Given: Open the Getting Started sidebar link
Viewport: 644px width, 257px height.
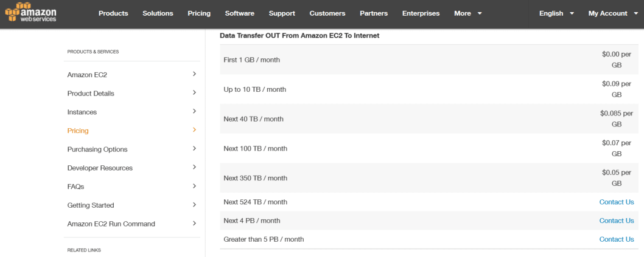Looking at the screenshot, I should 91,205.
